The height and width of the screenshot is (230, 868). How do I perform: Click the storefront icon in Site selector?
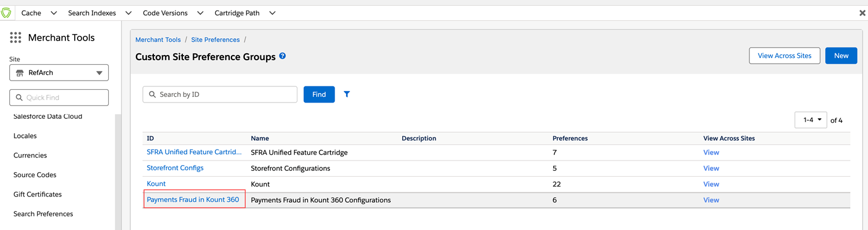pyautogui.click(x=20, y=73)
